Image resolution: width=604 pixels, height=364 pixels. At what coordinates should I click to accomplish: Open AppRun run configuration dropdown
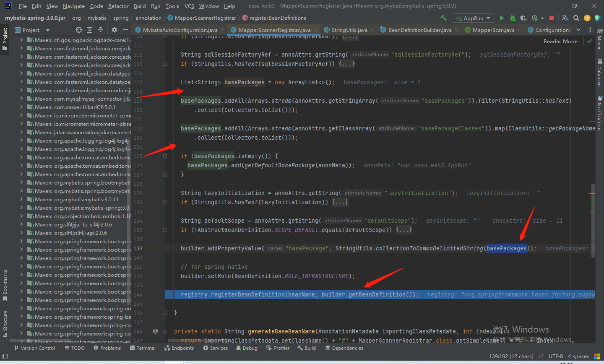pyautogui.click(x=473, y=18)
